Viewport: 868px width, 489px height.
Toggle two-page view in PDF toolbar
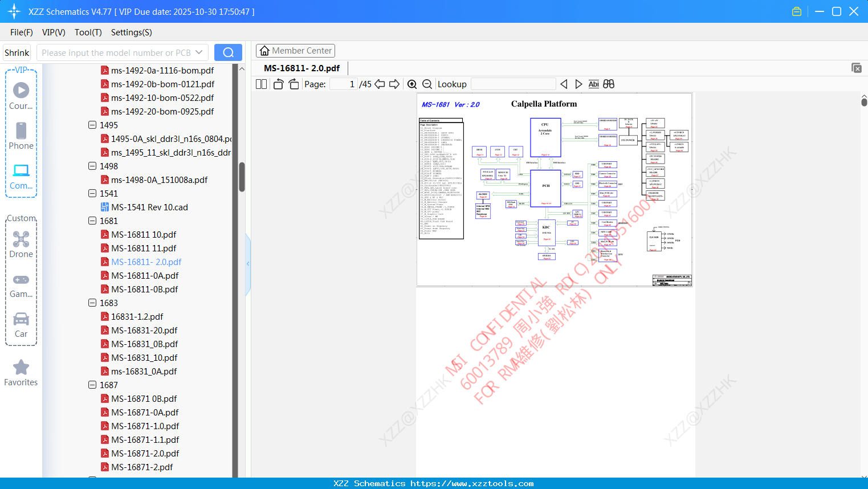pyautogui.click(x=261, y=84)
